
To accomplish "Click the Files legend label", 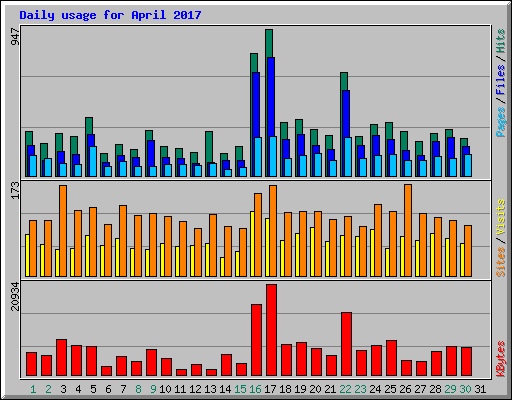I will [501, 80].
